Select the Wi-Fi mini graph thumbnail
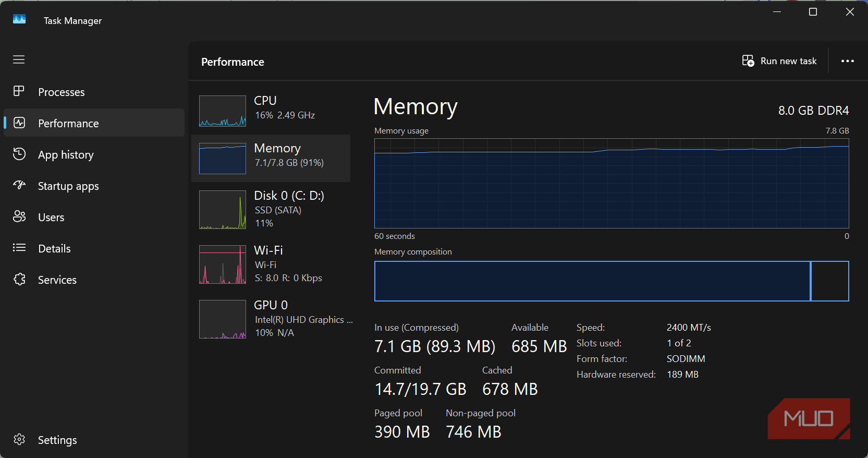Image resolution: width=868 pixels, height=458 pixels. pyautogui.click(x=223, y=264)
